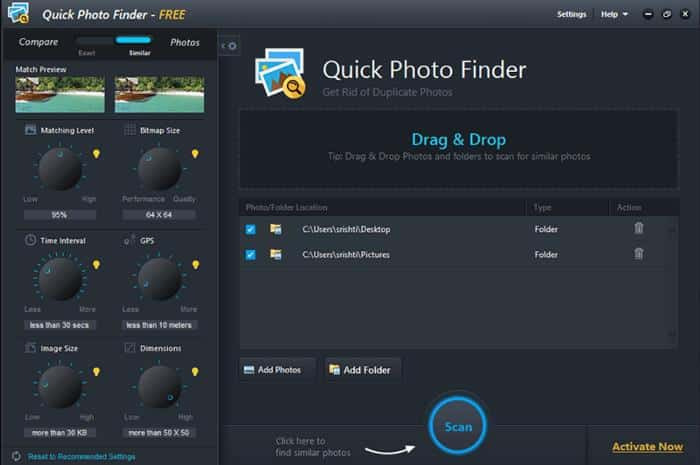Image resolution: width=700 pixels, height=465 pixels.
Task: Click the Image Size icon
Action: [x=30, y=348]
